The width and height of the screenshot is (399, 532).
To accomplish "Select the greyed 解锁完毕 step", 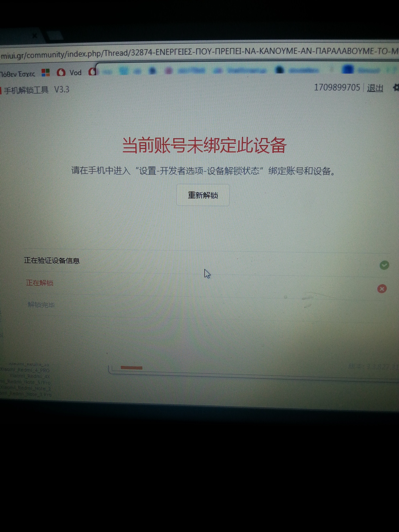I will click(x=41, y=305).
